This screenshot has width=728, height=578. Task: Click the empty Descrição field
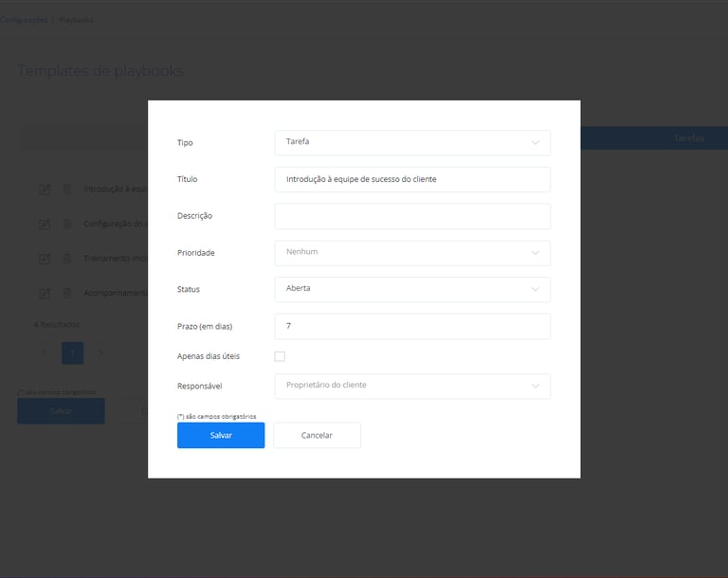coord(412,216)
